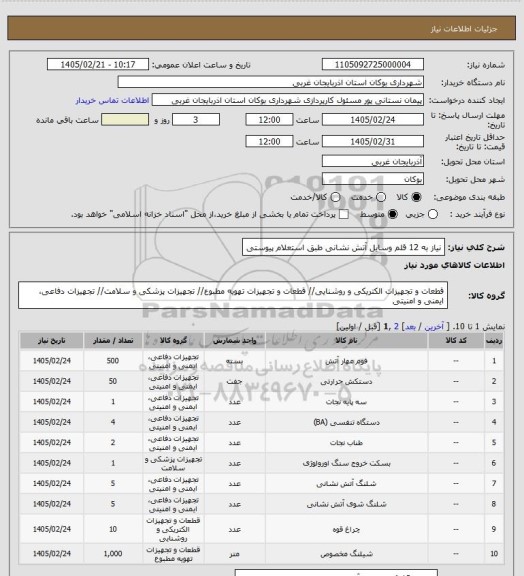Image resolution: width=524 pixels, height=576 pixels.
Task: Click the need number field 1105092725000004
Action: point(373,64)
